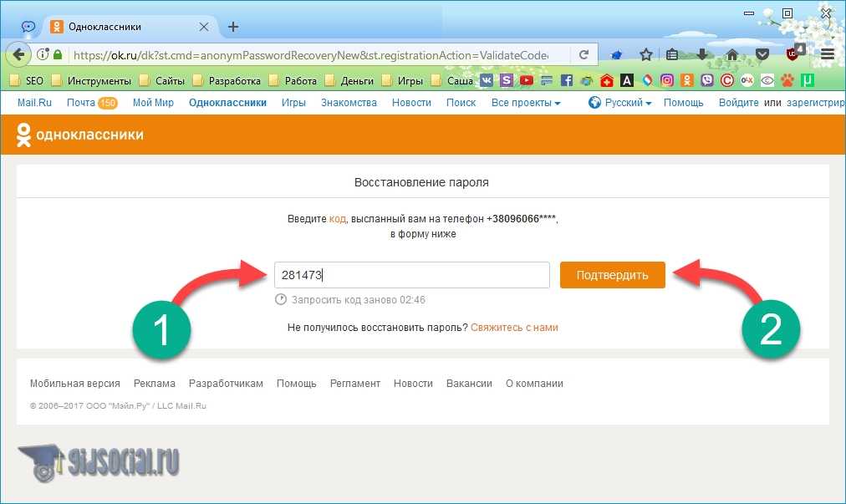
Task: Click the browser back button
Action: pos(18,55)
